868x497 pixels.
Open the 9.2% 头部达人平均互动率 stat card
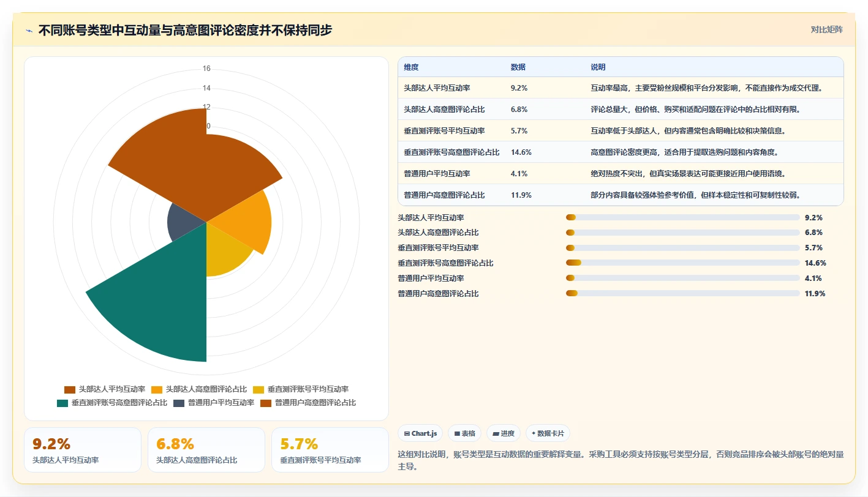point(83,450)
